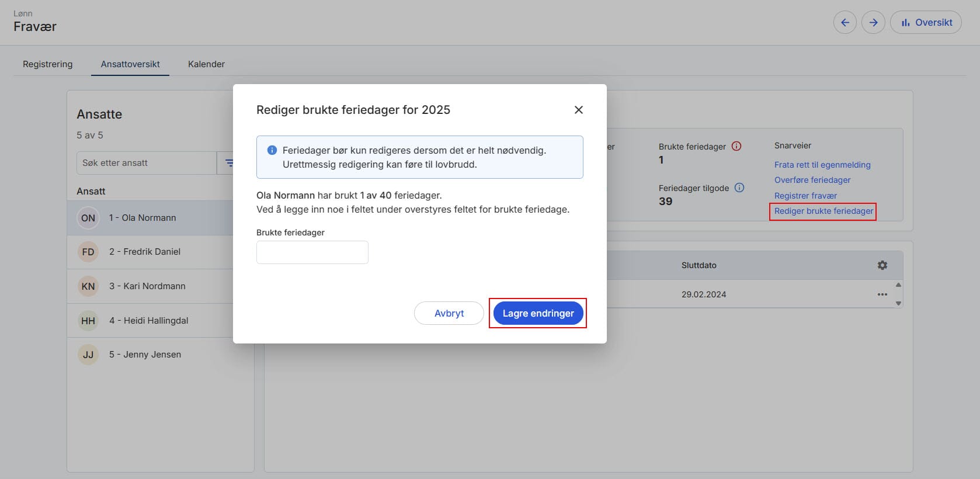This screenshot has width=980, height=479.
Task: Click the employee filter icon
Action: coord(228,163)
